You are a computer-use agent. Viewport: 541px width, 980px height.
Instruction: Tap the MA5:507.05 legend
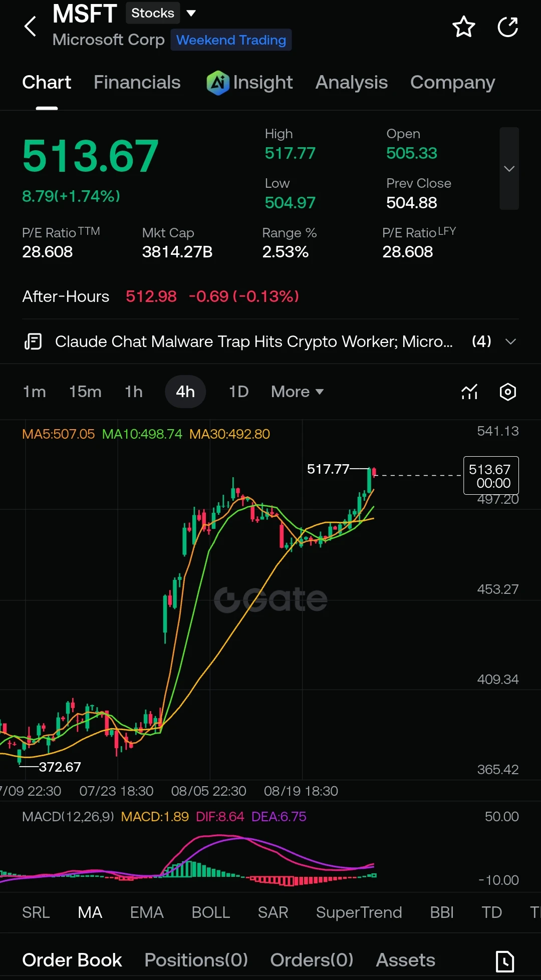(58, 434)
